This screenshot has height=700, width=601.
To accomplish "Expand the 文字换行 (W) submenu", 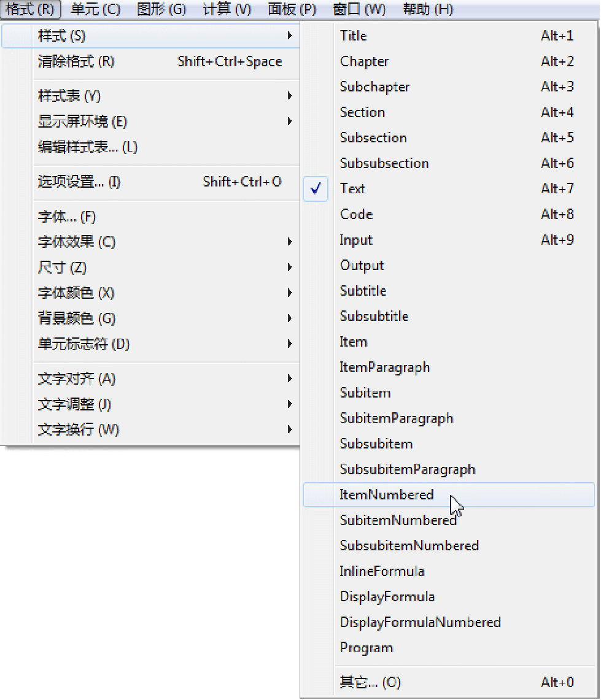I will pos(150,429).
